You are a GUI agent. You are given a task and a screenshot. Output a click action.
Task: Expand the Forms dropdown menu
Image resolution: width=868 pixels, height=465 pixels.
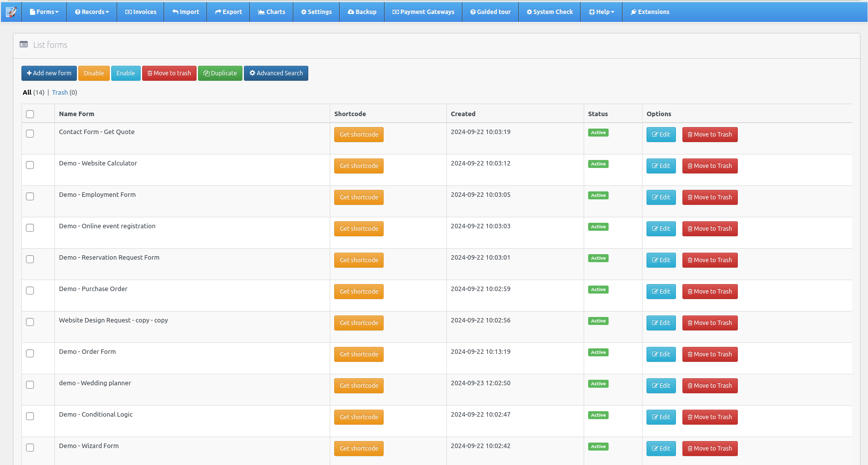44,11
